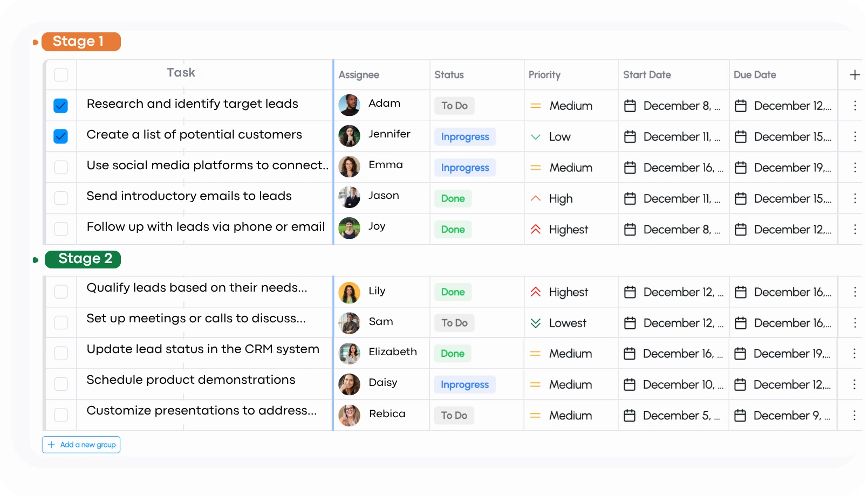Click the Highest priority icon in Joy's row

(x=536, y=229)
